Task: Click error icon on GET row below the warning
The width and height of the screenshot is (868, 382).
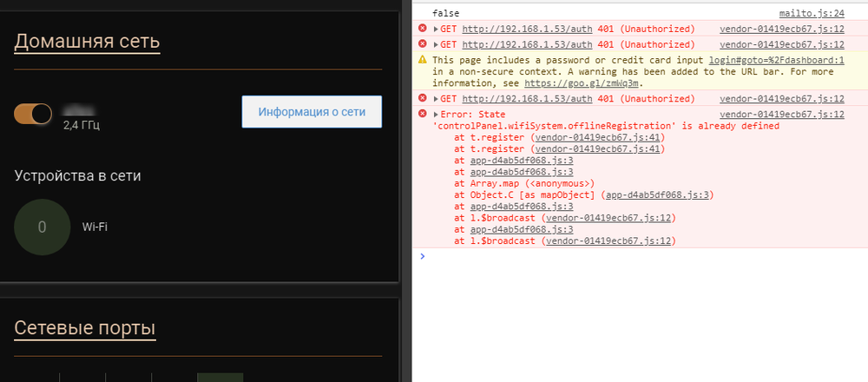Action: tap(423, 98)
